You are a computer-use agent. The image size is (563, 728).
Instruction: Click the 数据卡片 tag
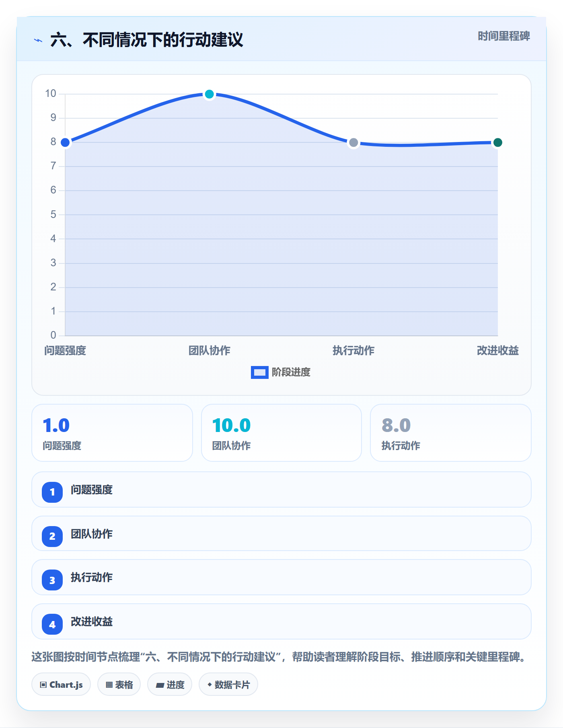pyautogui.click(x=228, y=685)
